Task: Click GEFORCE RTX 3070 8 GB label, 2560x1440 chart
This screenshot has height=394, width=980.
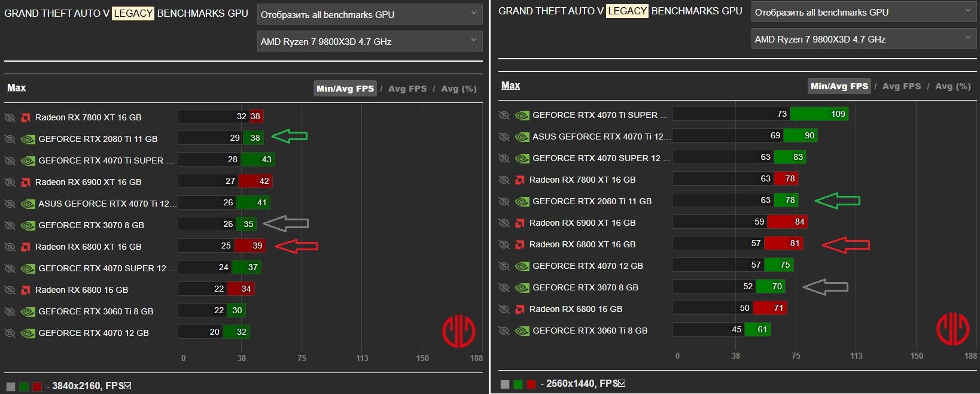Action: coord(585,287)
